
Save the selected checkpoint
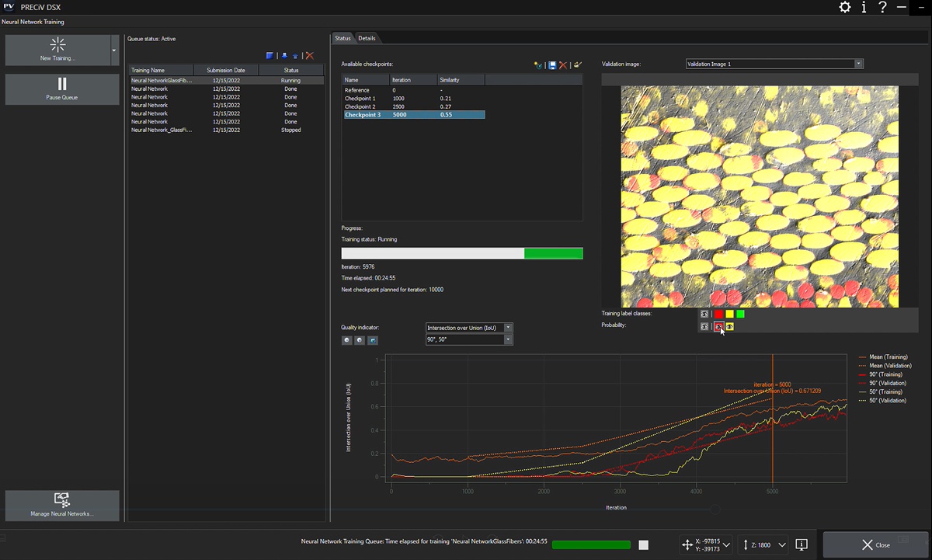coord(552,65)
